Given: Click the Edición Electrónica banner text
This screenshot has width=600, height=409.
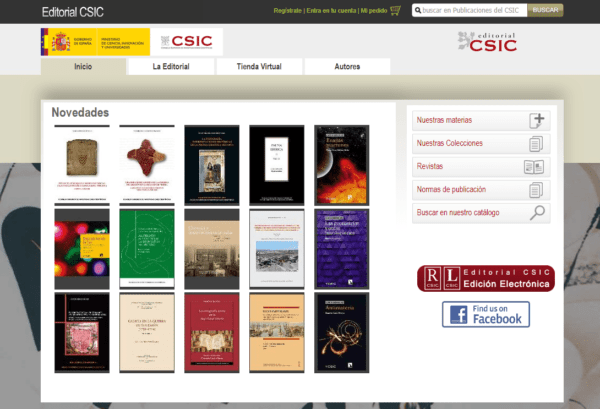Looking at the screenshot, I should [x=506, y=284].
